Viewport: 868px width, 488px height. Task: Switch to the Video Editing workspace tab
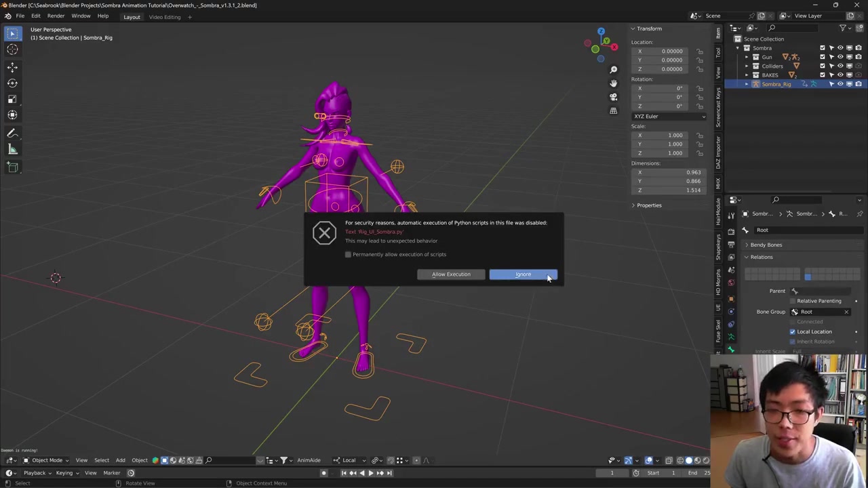coord(165,17)
